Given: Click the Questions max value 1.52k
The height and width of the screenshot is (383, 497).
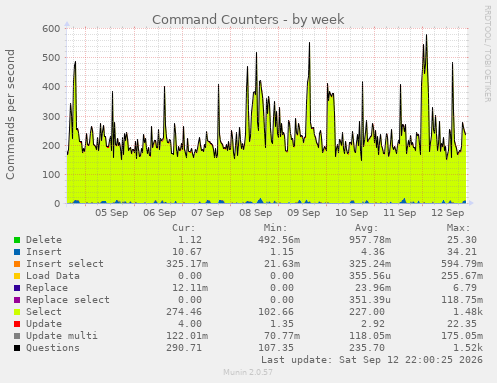Looking at the screenshot, I should pos(468,348).
